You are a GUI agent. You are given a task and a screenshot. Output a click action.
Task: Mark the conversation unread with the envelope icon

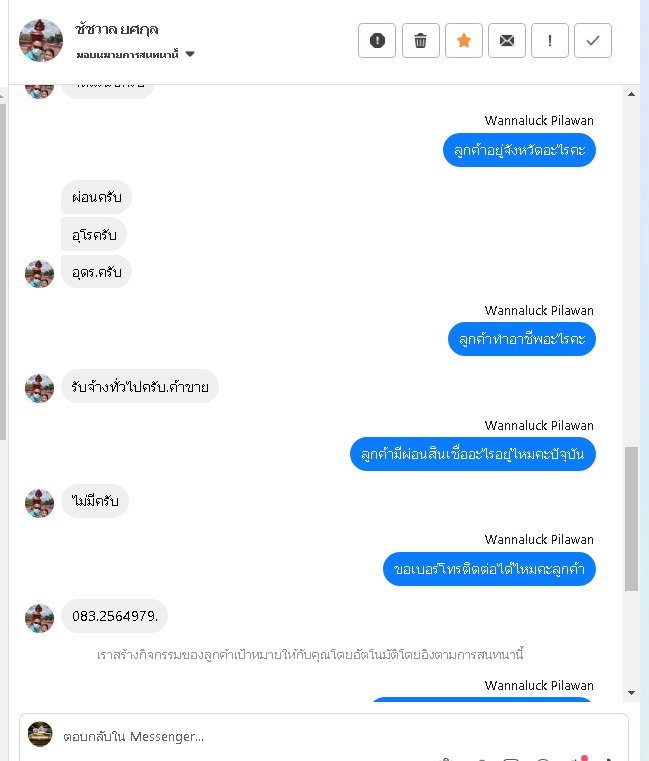point(506,40)
